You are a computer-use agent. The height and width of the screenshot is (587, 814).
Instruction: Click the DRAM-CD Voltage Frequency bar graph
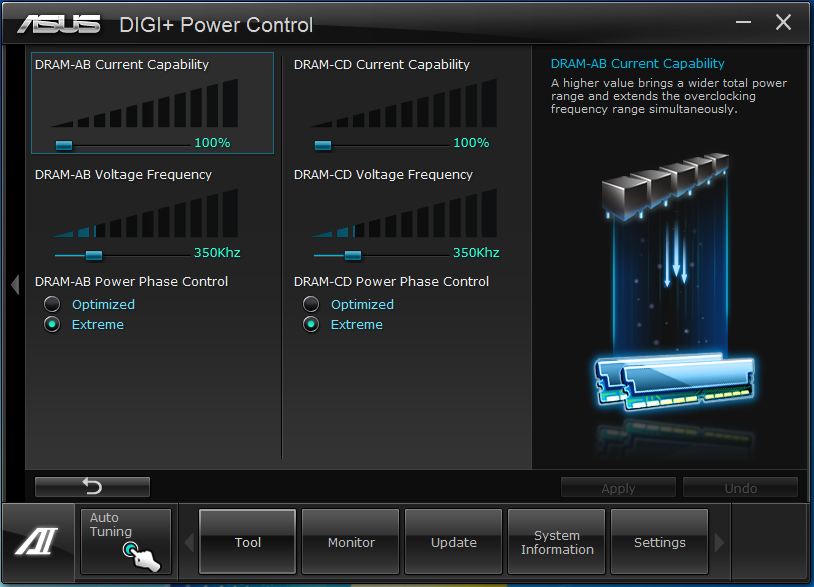404,213
